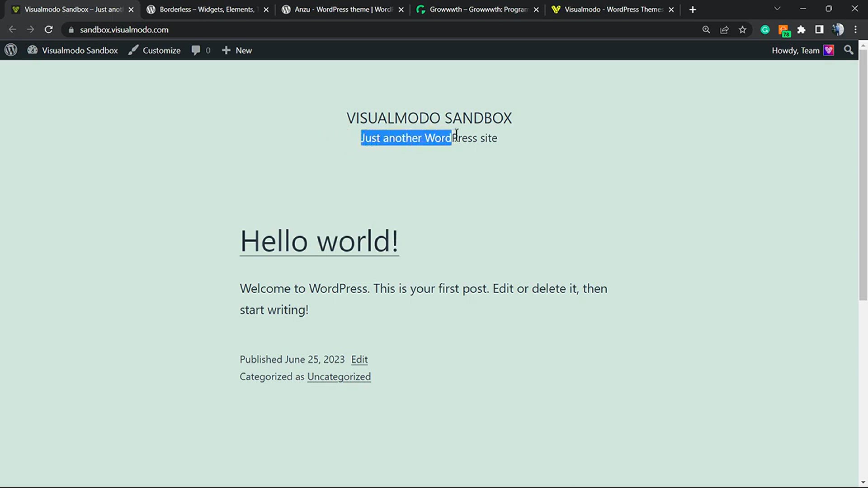868x488 pixels.
Task: Click Published June 25, 2023 text
Action: pos(292,359)
